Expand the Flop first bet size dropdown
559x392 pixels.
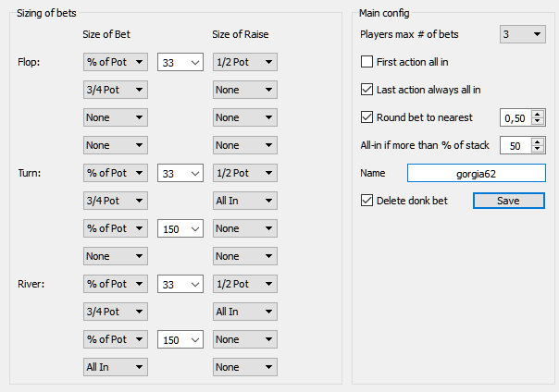coord(116,62)
